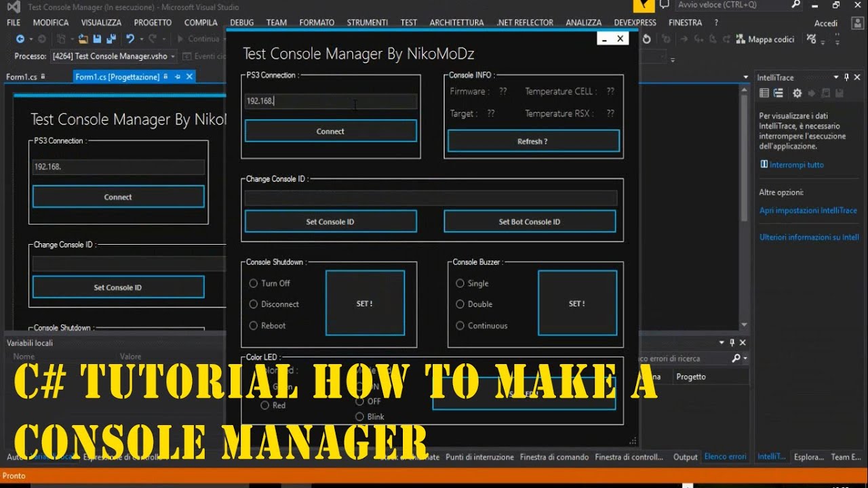Close the Form1.cs [Progettazione] tab

(x=189, y=77)
